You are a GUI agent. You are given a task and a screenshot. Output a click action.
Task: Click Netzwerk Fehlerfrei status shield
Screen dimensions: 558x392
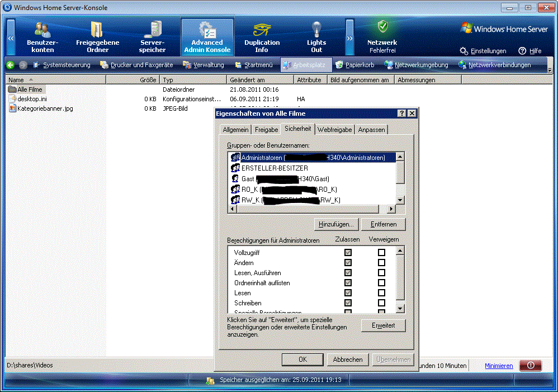coord(382,26)
